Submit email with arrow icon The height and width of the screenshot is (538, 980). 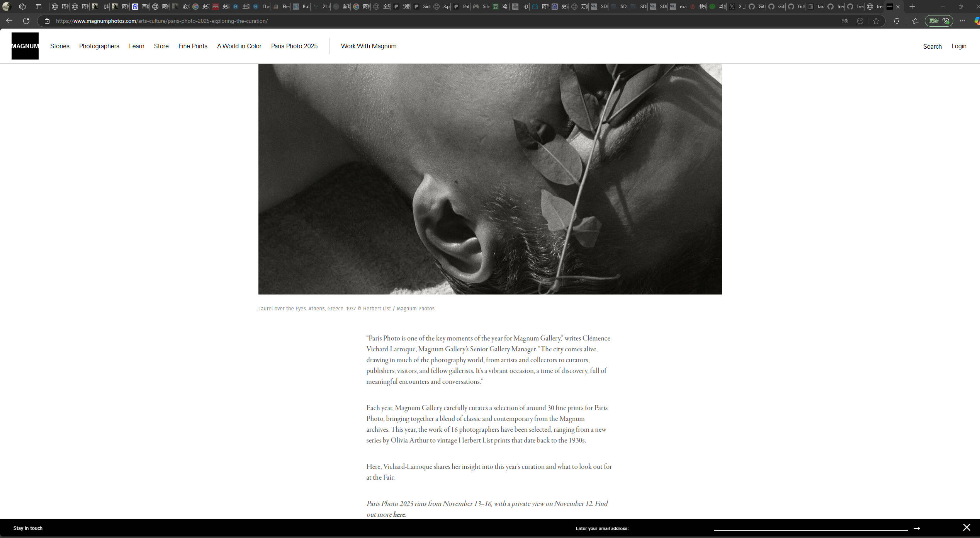tap(917, 528)
